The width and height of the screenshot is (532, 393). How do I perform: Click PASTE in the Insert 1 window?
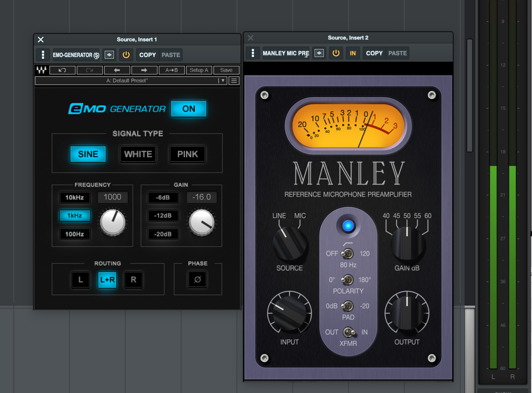[171, 55]
